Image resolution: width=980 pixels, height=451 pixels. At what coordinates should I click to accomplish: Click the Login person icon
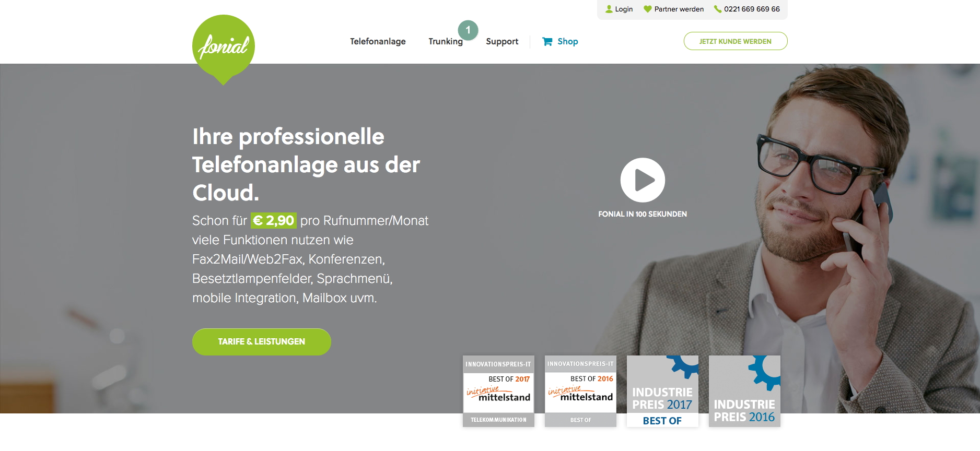609,9
